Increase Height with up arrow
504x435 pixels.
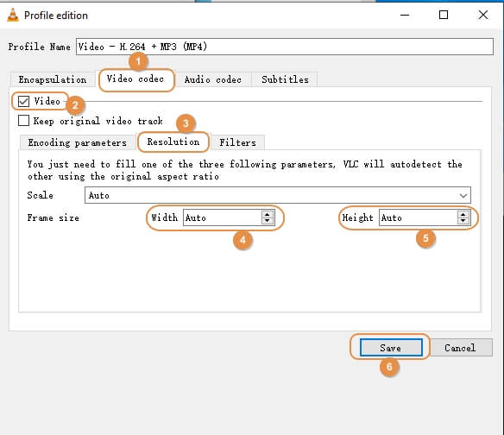tap(463, 214)
